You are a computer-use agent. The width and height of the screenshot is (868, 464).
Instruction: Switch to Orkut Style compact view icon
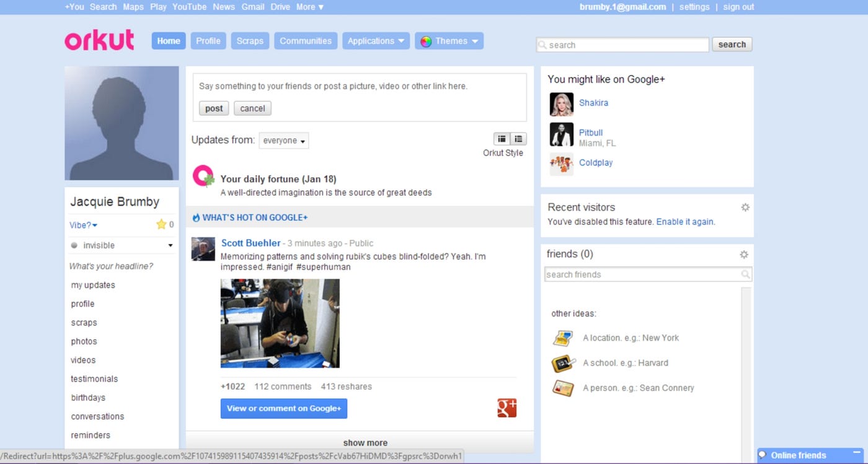(x=502, y=139)
